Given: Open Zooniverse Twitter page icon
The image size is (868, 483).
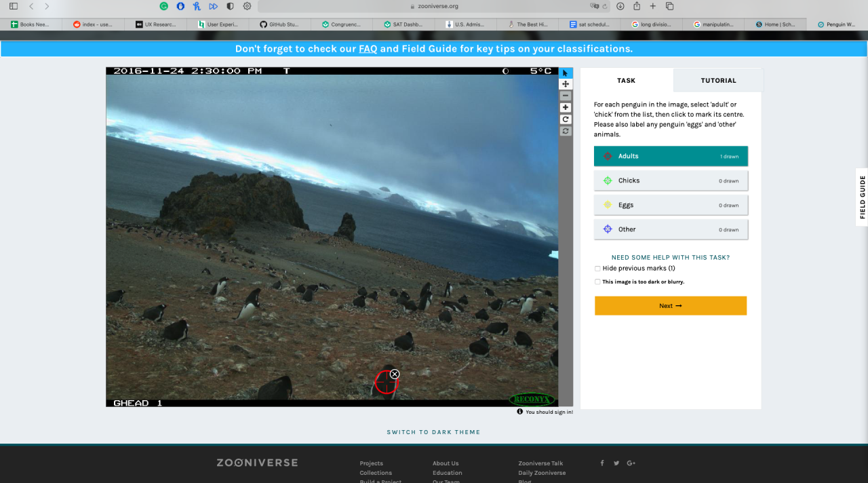Looking at the screenshot, I should click(616, 463).
